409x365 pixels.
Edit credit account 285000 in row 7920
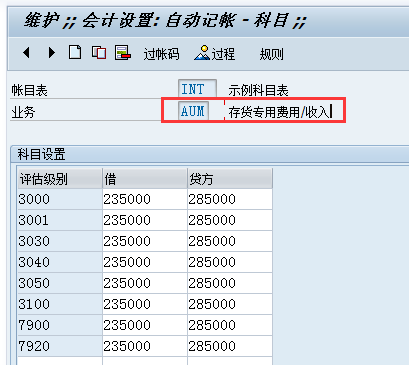click(x=230, y=346)
